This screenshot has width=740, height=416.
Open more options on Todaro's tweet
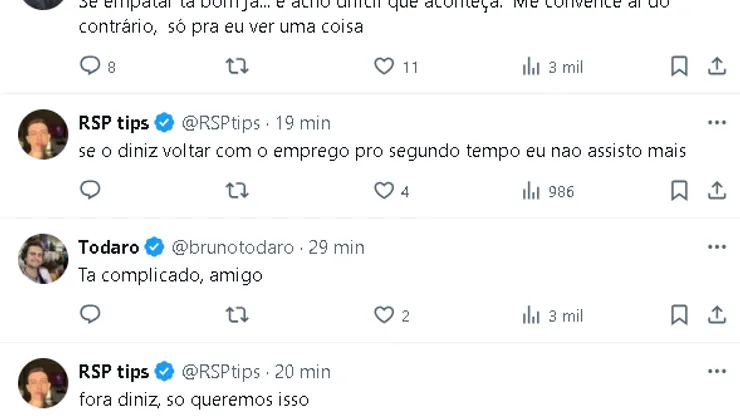(x=717, y=247)
